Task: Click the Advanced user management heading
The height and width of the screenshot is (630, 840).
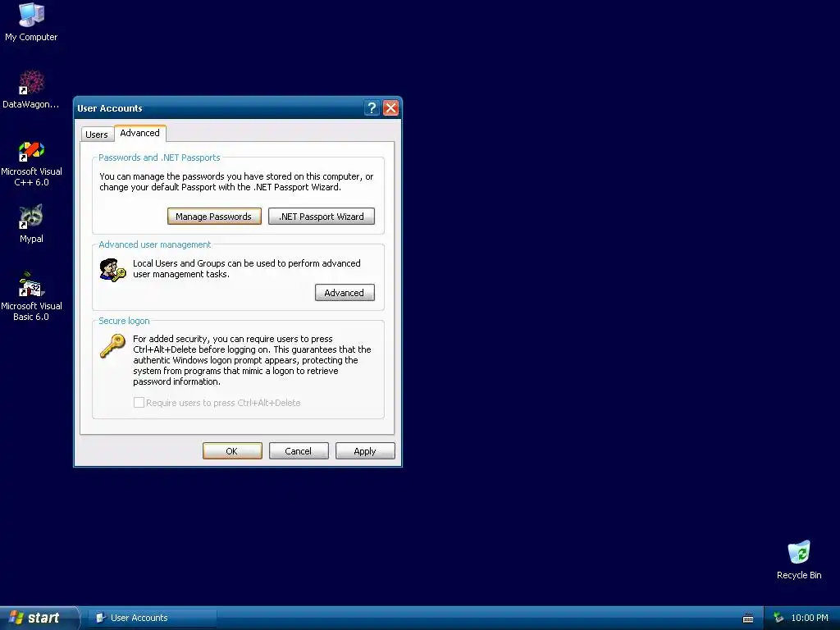Action: [x=155, y=244]
